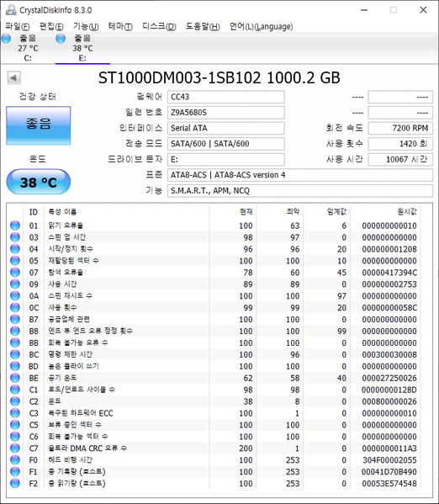The image size is (439, 504).
Task: Click the status orb for ID C1
Action: pyautogui.click(x=15, y=390)
